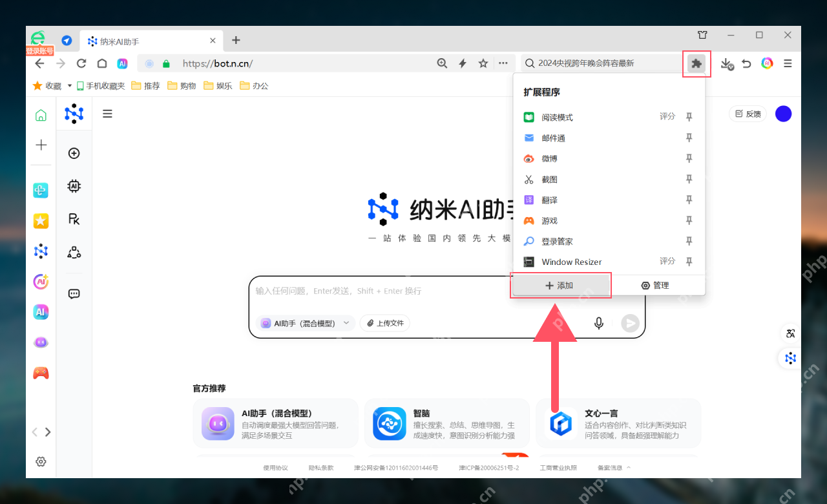827x504 pixels.
Task: Open the three-dots more options in address bar
Action: click(503, 63)
